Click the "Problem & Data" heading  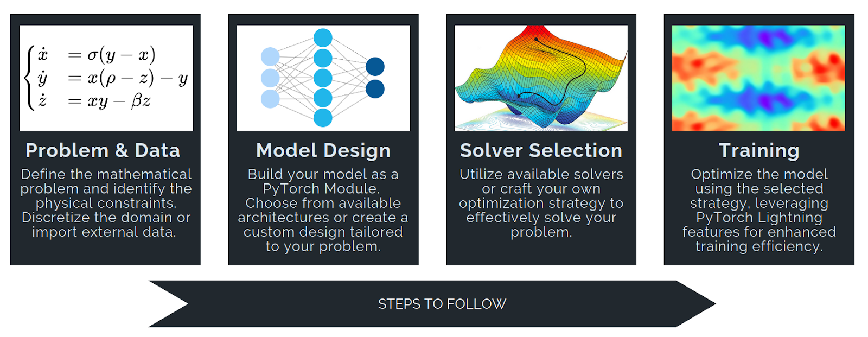pyautogui.click(x=103, y=150)
